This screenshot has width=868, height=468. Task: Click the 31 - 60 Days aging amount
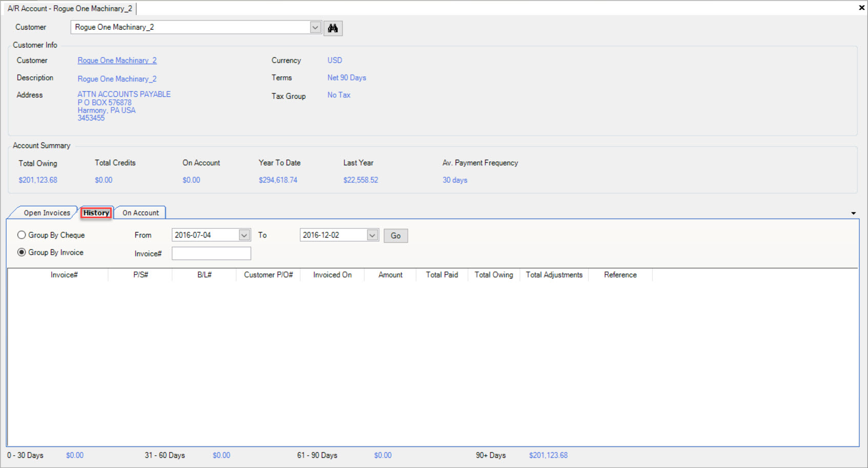coord(221,455)
